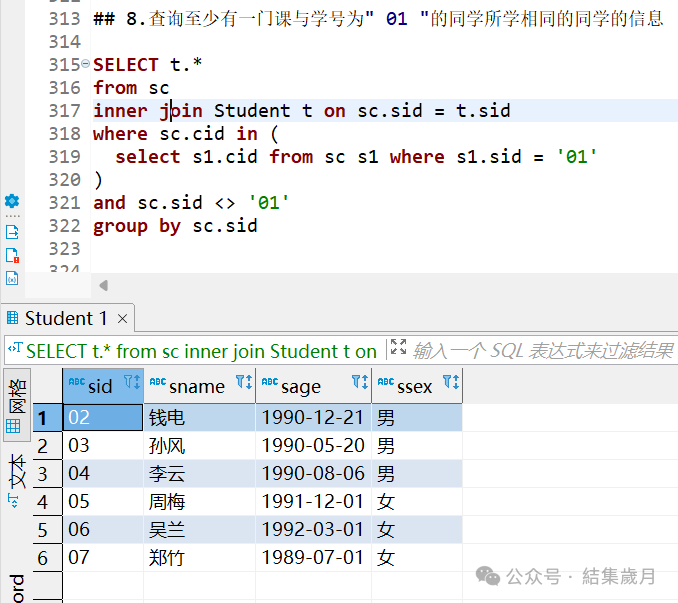Select row number 3 header
Screen dimensions: 678x603
coord(48,474)
